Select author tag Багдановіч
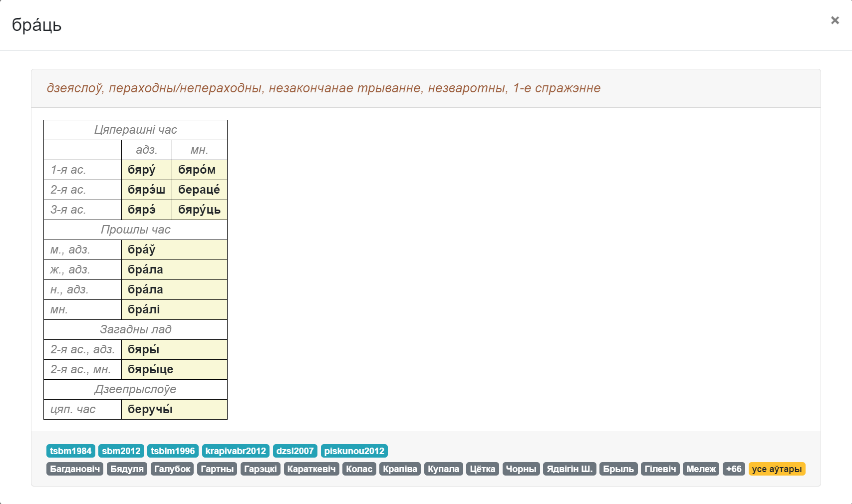The height and width of the screenshot is (504, 852). [75, 469]
